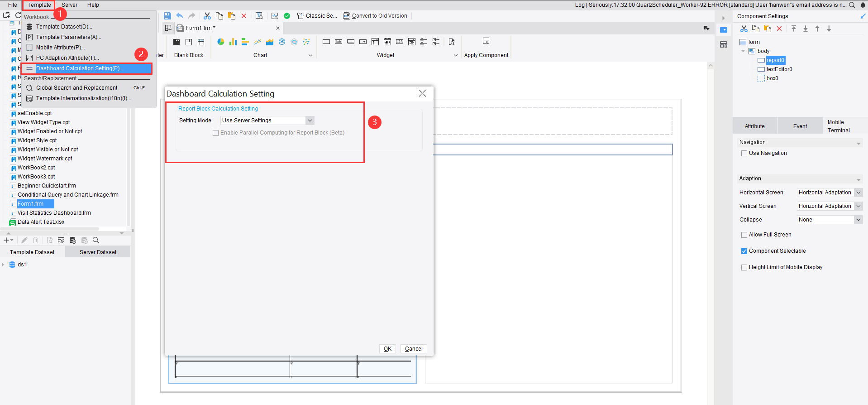Viewport: 868px width, 405px height.
Task: Insert a scatter chart from the Chart group
Action: click(x=306, y=42)
